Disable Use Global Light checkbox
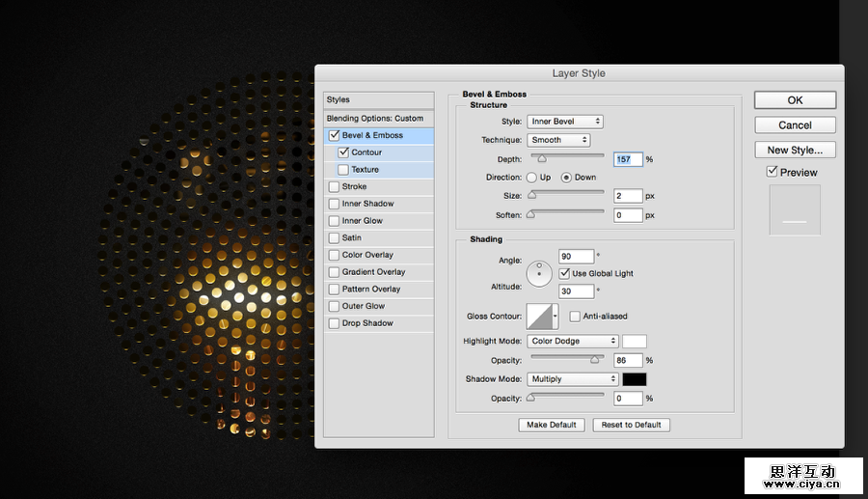The height and width of the screenshot is (499, 868). click(564, 274)
